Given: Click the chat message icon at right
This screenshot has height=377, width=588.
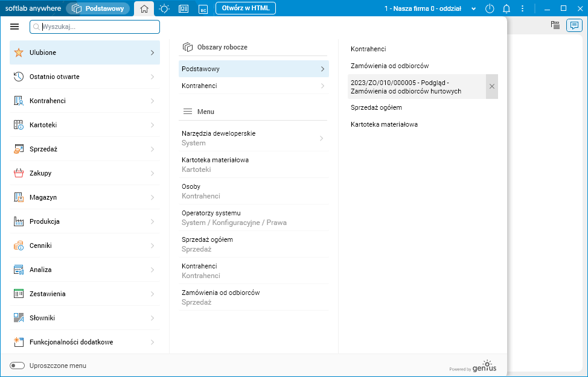Looking at the screenshot, I should 574,25.
